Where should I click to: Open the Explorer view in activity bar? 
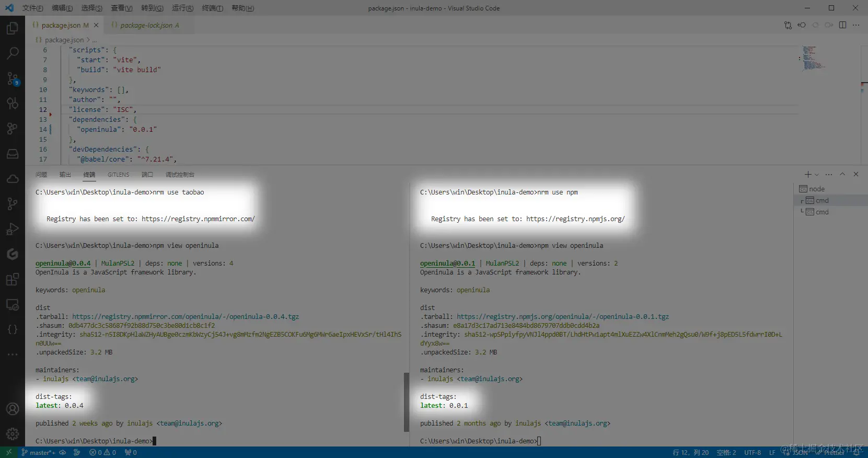[x=13, y=28]
